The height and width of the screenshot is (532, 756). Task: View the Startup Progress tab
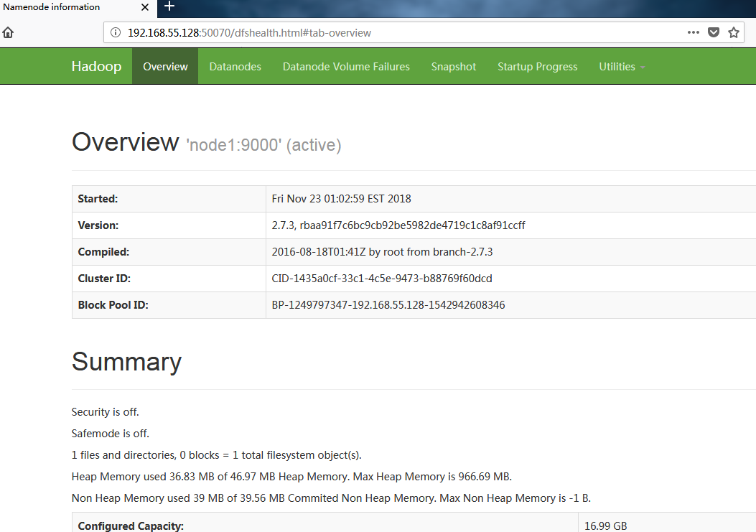click(537, 67)
